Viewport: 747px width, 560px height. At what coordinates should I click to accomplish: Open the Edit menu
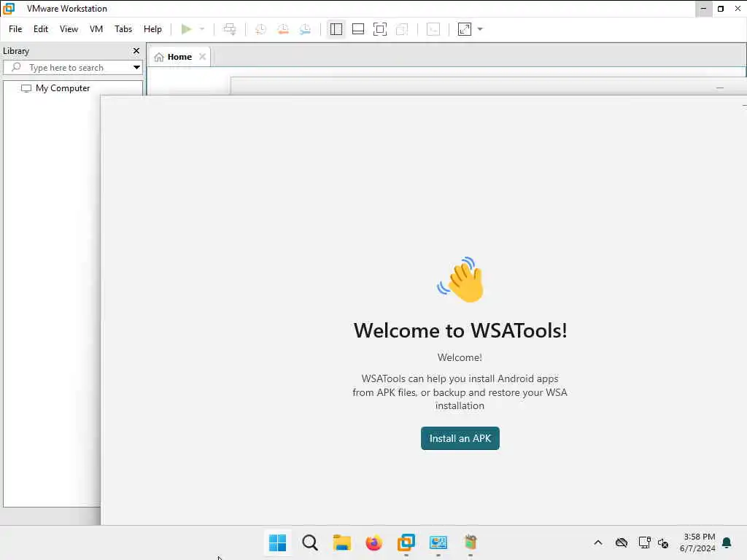coord(41,29)
